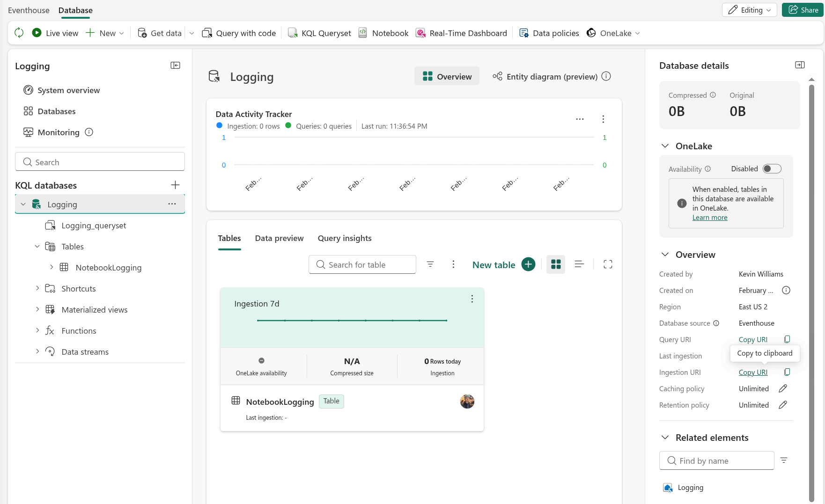Open the Query with code tool

coord(239,33)
